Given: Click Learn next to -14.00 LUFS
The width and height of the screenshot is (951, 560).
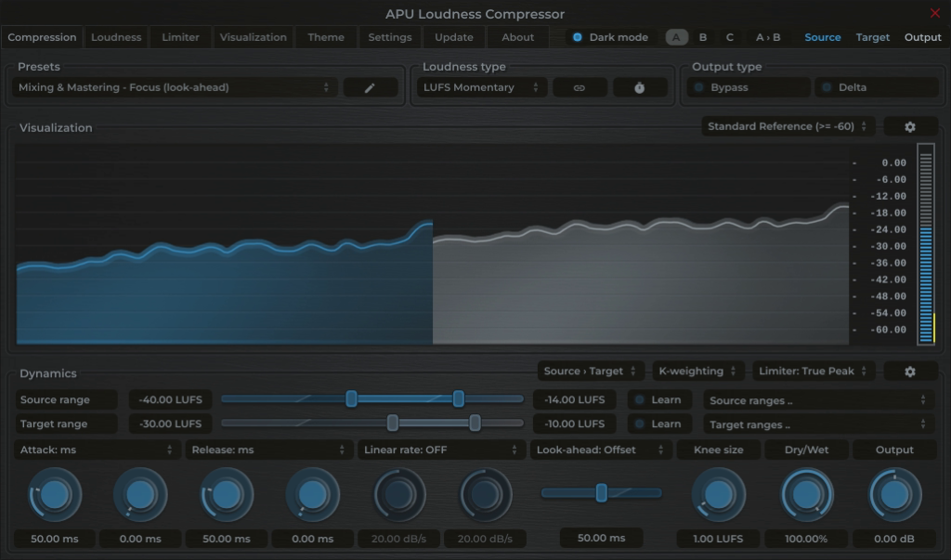Looking at the screenshot, I should [x=659, y=399].
